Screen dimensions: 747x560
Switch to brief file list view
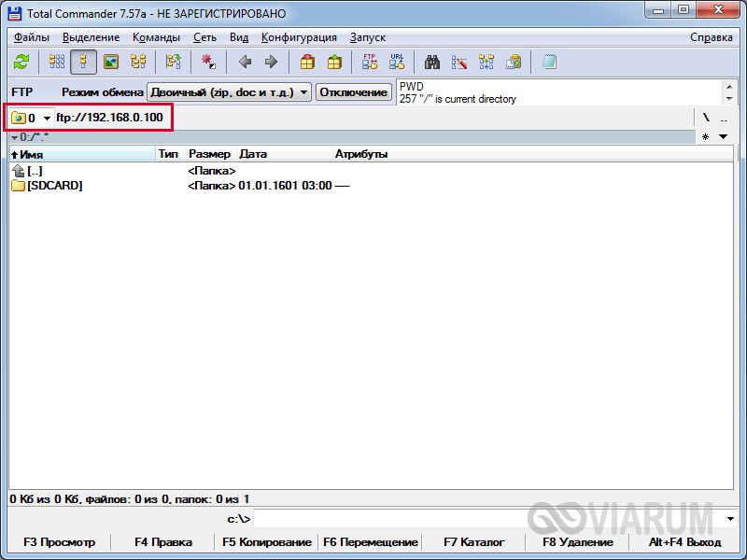point(57,62)
